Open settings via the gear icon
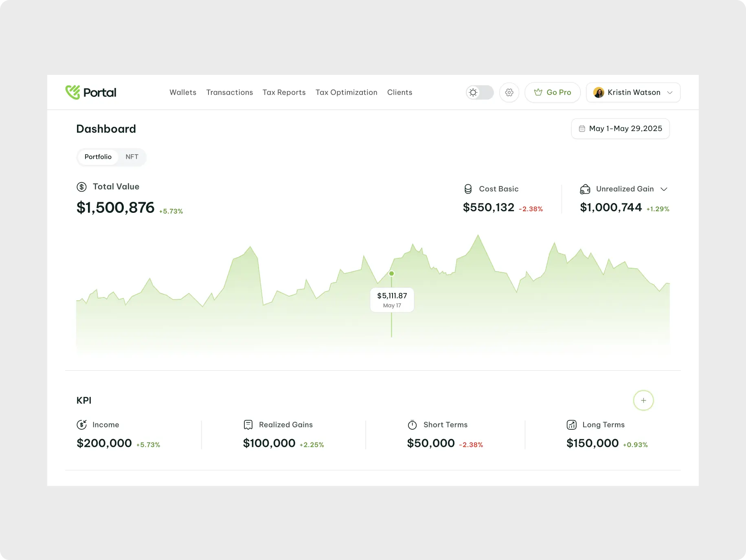This screenshot has width=746, height=560. point(509,92)
